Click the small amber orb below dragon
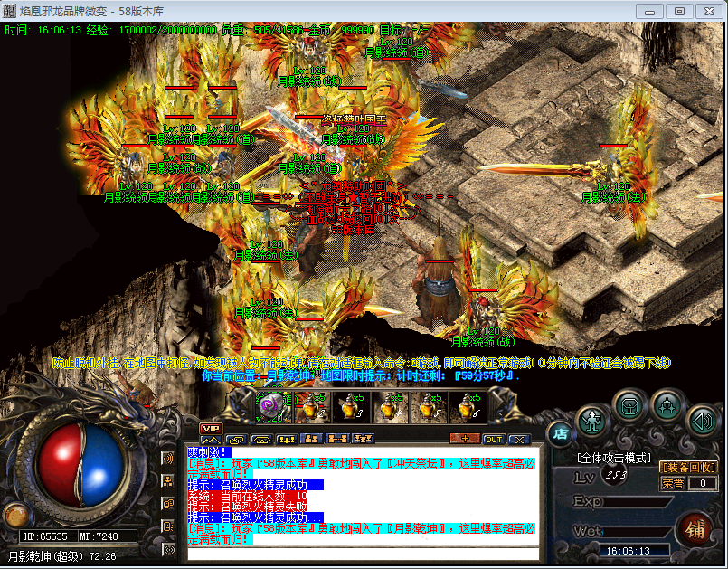Screen dimensions: 728x569 coord(18,516)
